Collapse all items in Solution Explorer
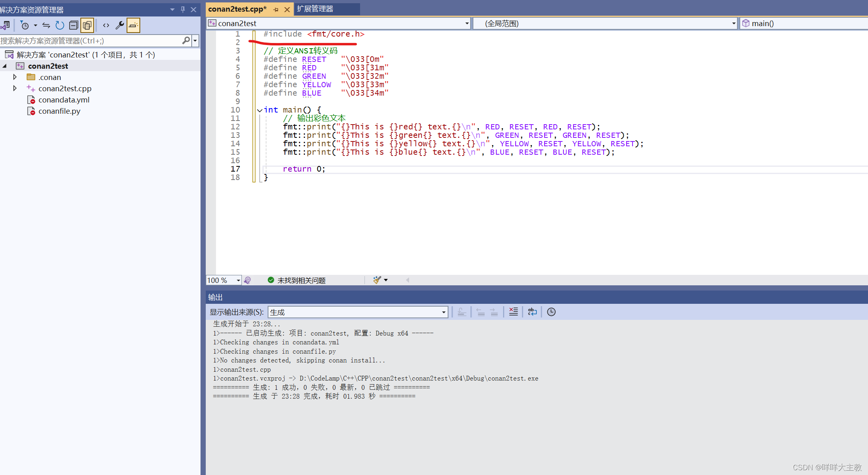Screen dimensions: 868x475 (x=74, y=25)
